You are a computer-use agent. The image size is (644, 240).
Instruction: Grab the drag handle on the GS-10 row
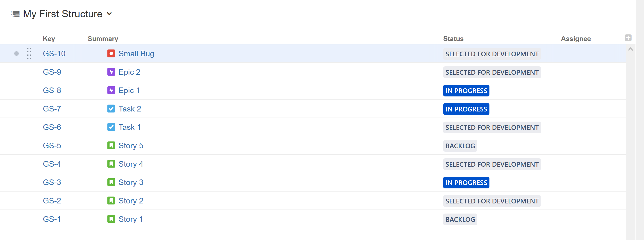click(29, 54)
